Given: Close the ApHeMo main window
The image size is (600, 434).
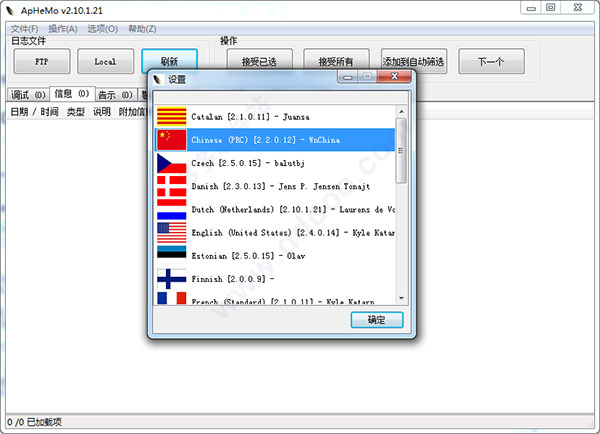Looking at the screenshot, I should point(578,7).
